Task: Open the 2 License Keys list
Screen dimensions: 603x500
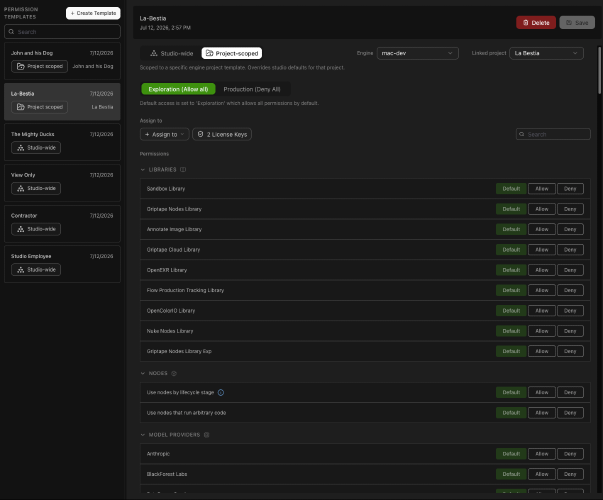Action: pyautogui.click(x=222, y=134)
